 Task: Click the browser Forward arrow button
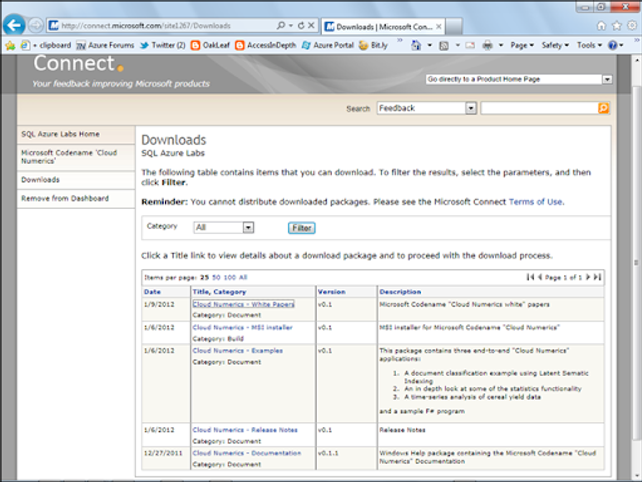(36, 25)
